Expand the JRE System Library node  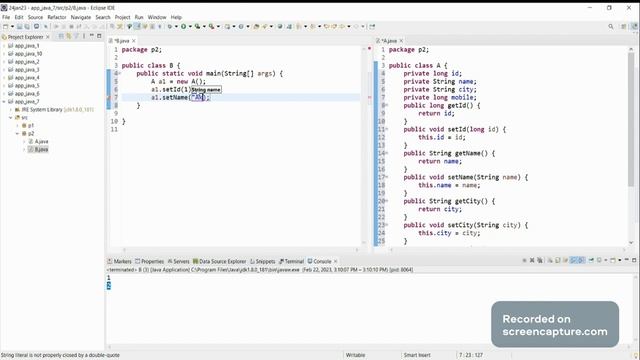(11, 110)
